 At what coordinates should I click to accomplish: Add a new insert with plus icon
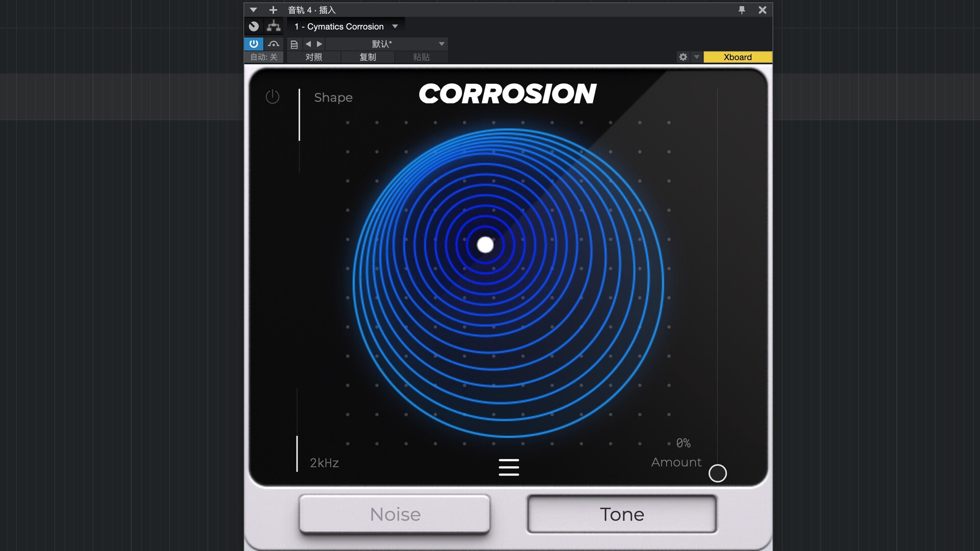(x=273, y=10)
